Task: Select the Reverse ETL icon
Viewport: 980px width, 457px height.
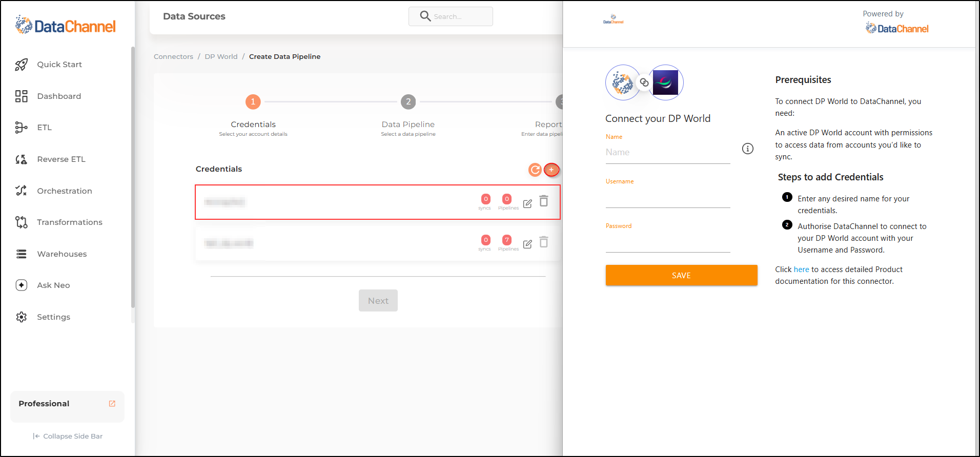Action: tap(21, 159)
